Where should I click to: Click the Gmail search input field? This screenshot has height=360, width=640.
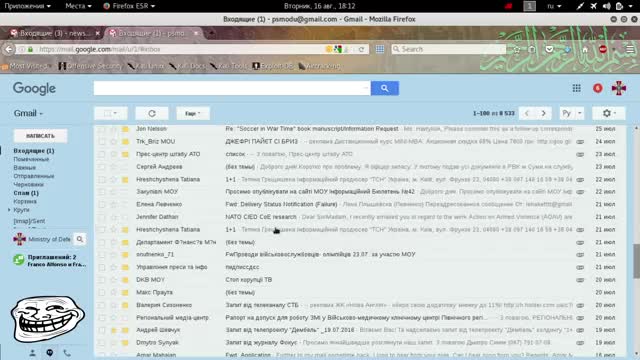232,88
